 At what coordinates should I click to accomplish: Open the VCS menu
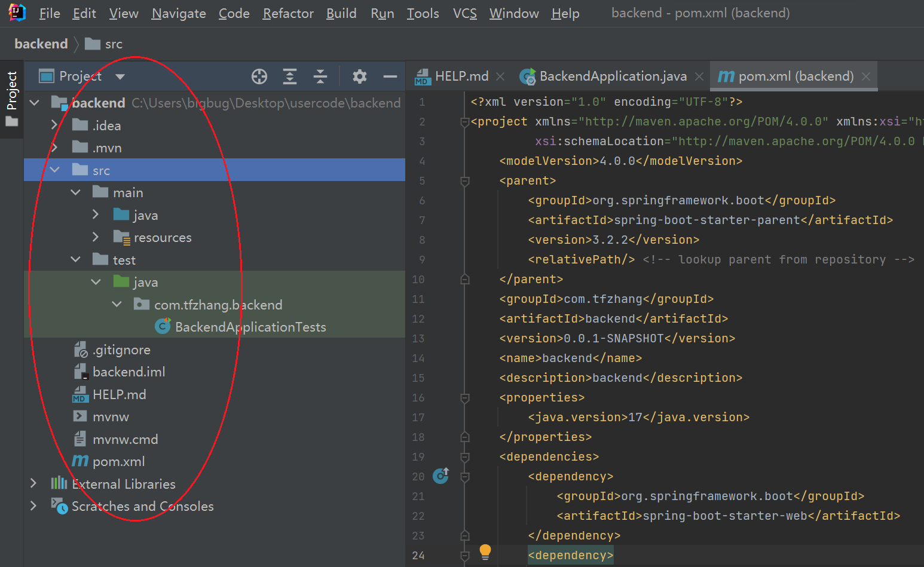[464, 13]
